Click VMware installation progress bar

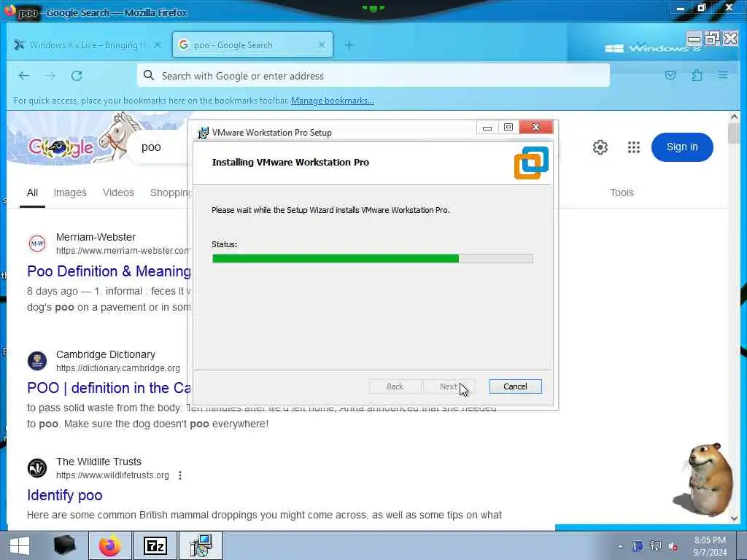pos(373,259)
